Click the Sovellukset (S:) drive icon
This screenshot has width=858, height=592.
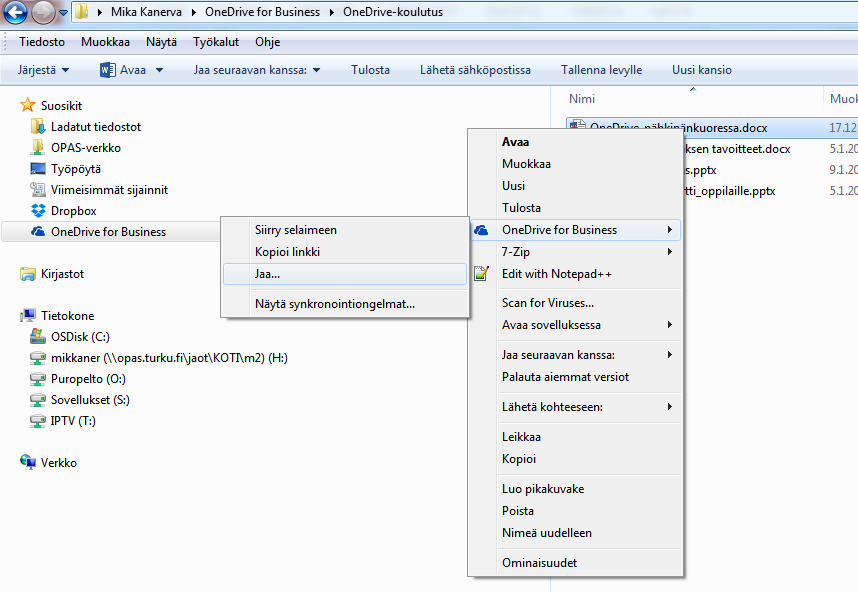[38, 400]
